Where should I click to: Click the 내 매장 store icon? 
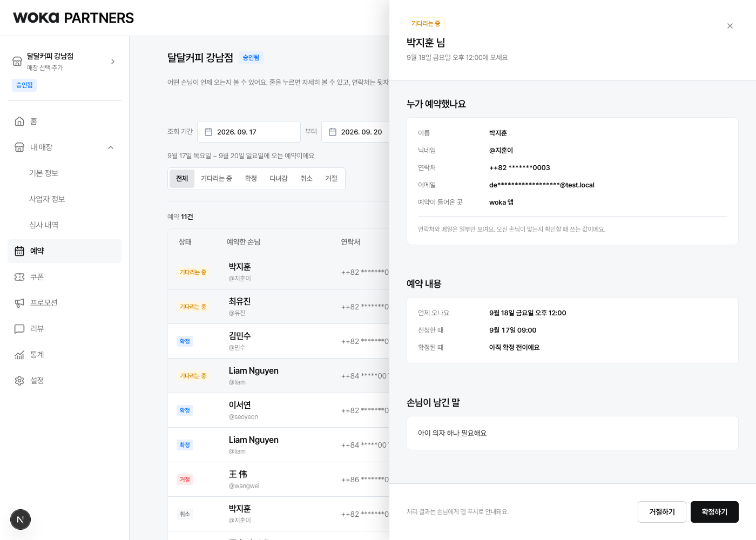pos(19,147)
